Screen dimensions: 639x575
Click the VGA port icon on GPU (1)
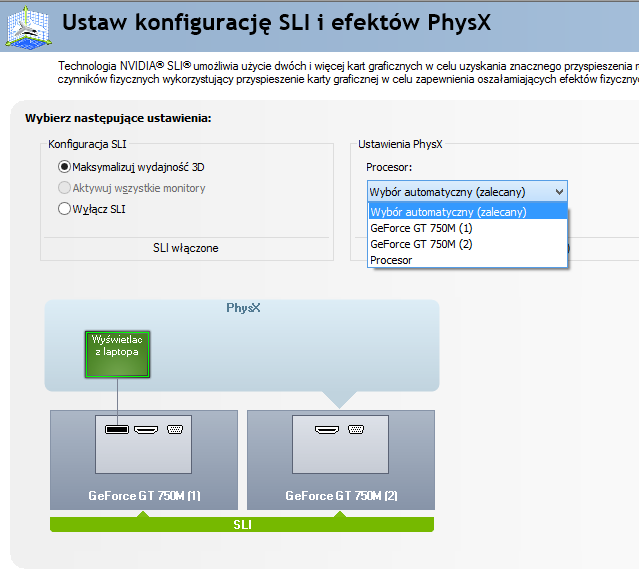click(x=175, y=429)
